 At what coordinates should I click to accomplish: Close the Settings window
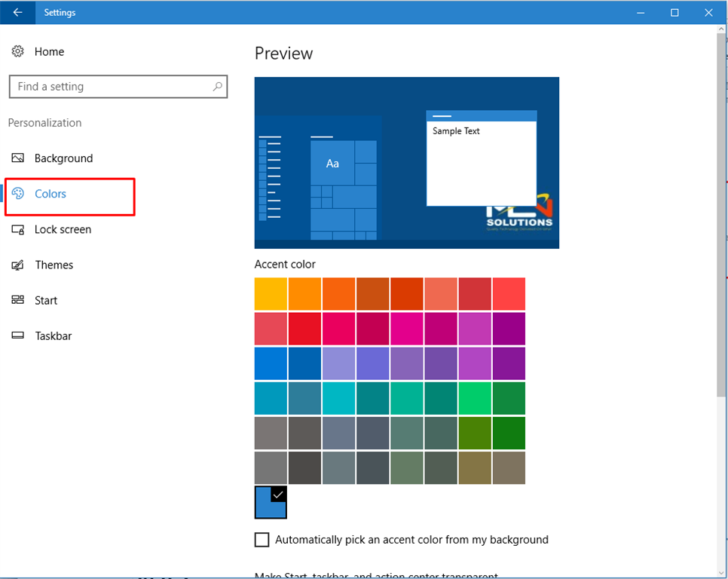(x=708, y=13)
